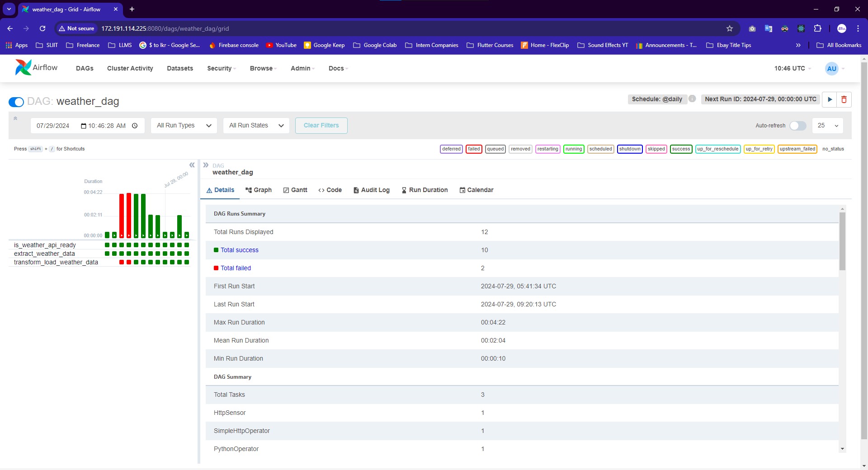868x470 pixels.
Task: Bookmark this page with the star icon
Action: (729, 28)
